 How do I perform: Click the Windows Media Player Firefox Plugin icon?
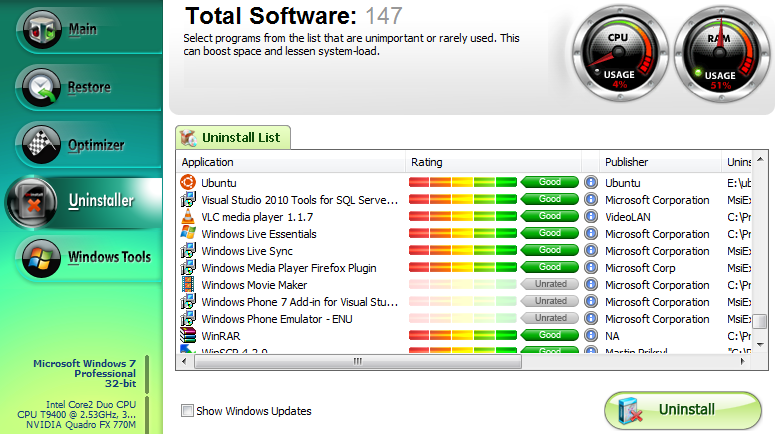[x=188, y=268]
